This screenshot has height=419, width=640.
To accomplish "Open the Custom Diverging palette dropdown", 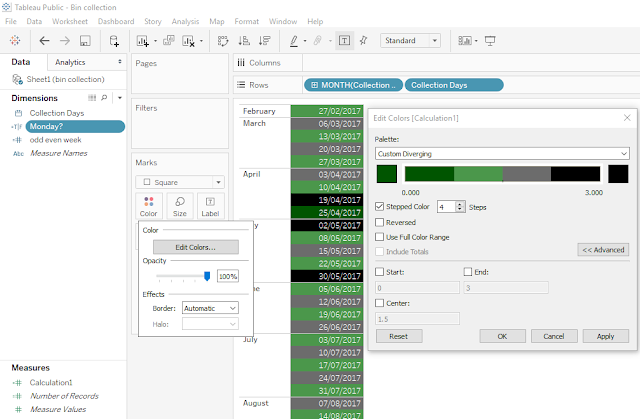I will (x=502, y=154).
